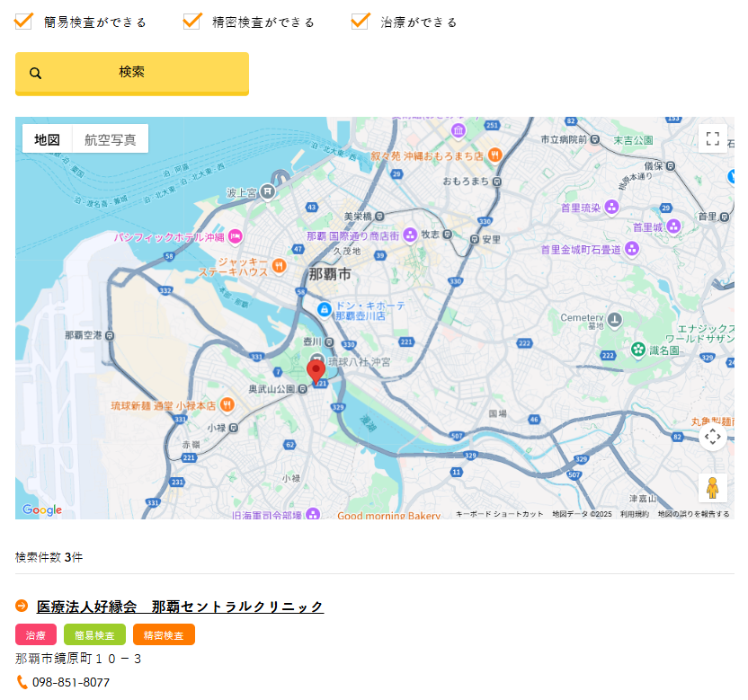The height and width of the screenshot is (700, 748).
Task: Click the 治療 pink tag
Action: [x=36, y=634]
